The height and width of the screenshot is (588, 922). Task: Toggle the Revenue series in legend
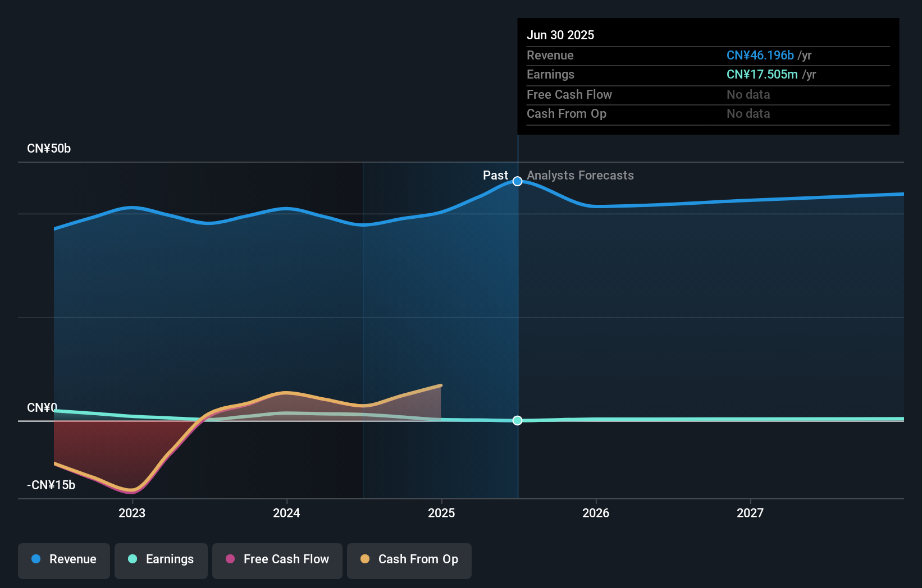(x=64, y=561)
